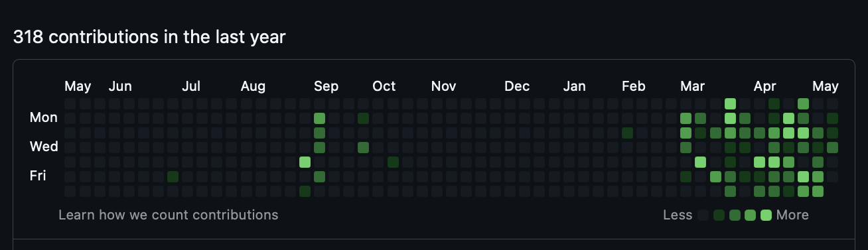
Task: Click the darkest empty legend swatch beside 'Less'
Action: (x=703, y=215)
